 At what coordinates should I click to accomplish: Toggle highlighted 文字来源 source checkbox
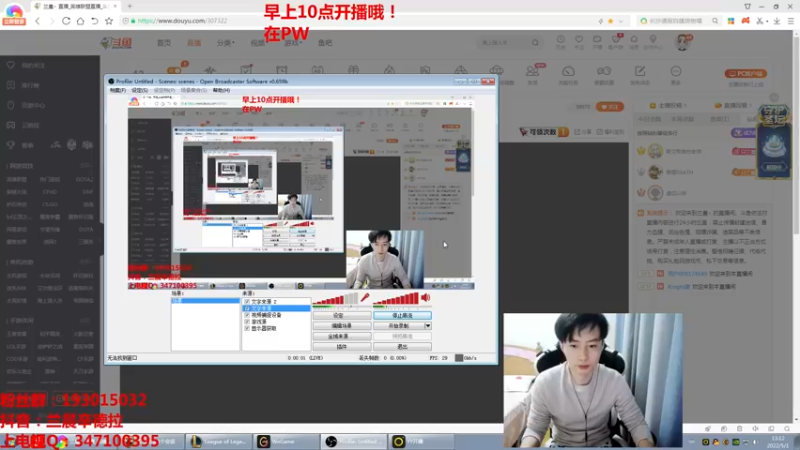tap(247, 308)
